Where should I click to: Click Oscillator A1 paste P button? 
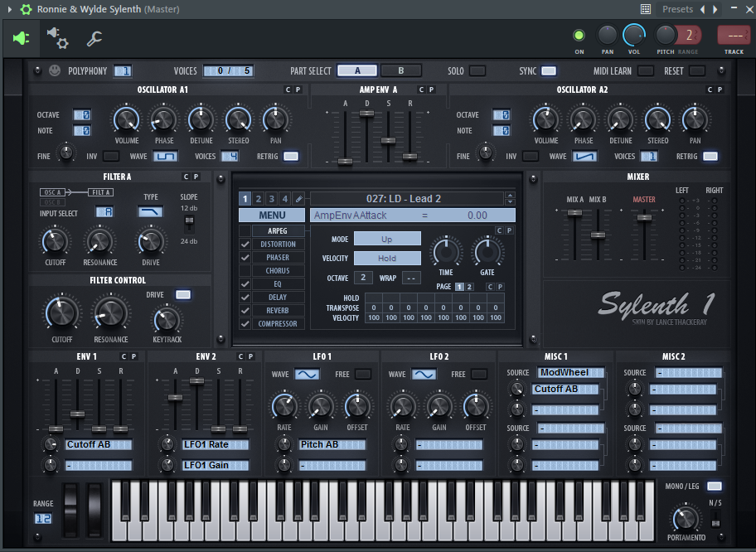click(x=298, y=90)
